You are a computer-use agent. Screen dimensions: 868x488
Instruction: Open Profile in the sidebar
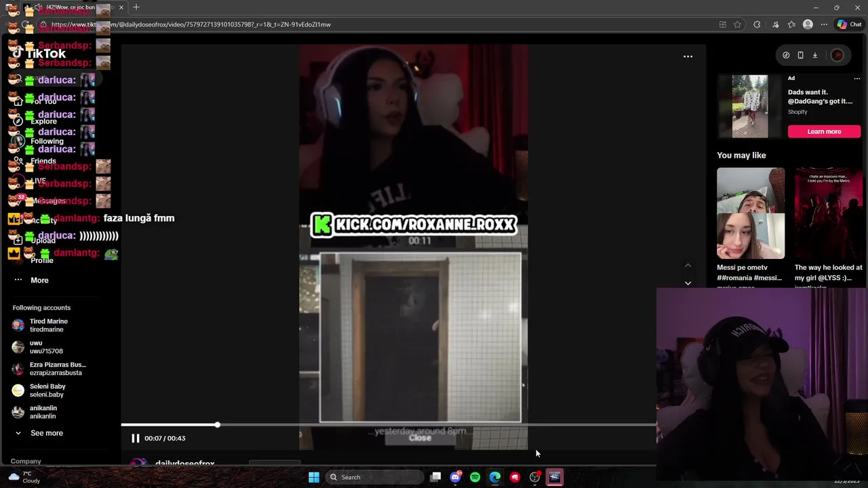pyautogui.click(x=41, y=260)
